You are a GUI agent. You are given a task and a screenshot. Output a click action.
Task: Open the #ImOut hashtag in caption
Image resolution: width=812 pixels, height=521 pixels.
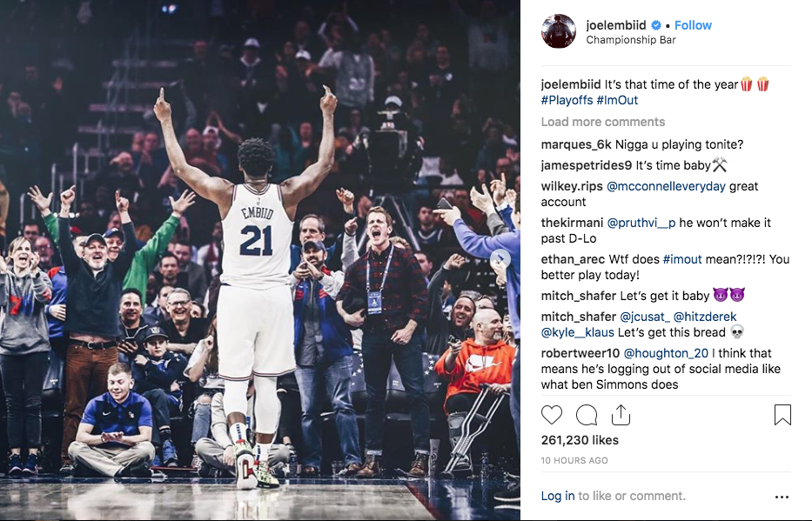(617, 100)
